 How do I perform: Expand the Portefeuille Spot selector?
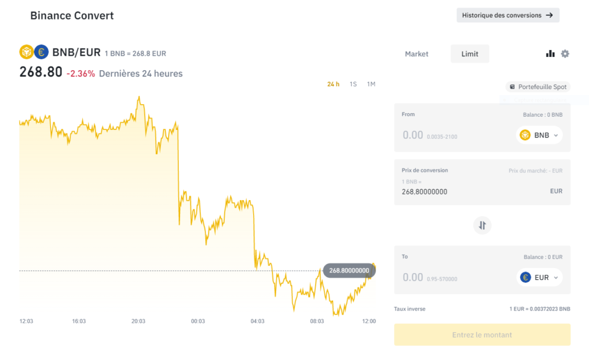click(537, 86)
